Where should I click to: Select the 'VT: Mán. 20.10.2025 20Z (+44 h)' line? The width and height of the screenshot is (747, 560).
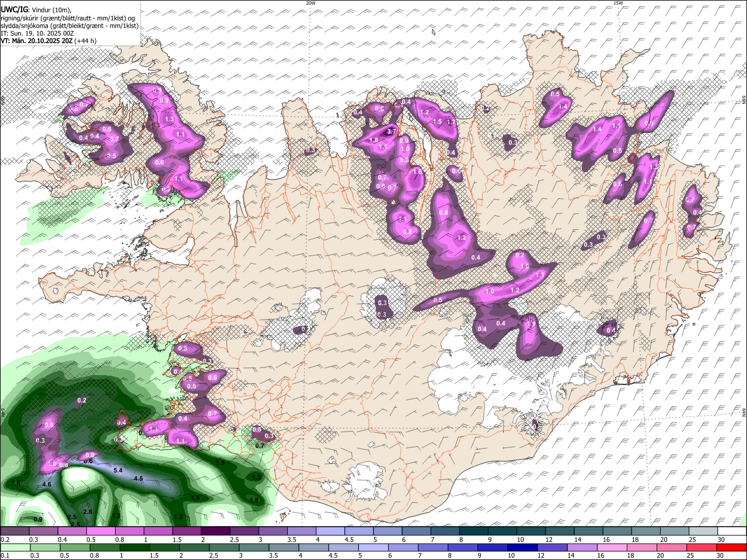[48, 41]
